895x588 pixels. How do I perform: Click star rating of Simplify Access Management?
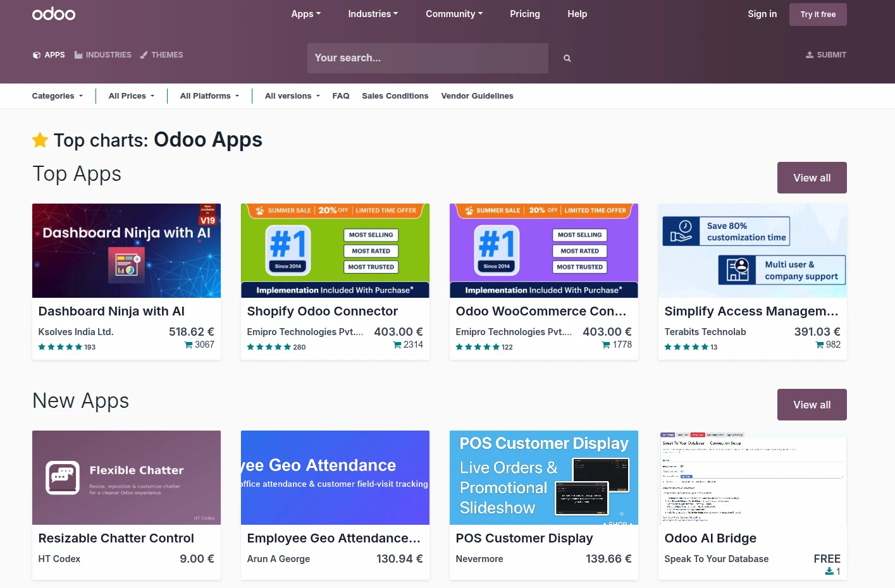click(x=686, y=347)
